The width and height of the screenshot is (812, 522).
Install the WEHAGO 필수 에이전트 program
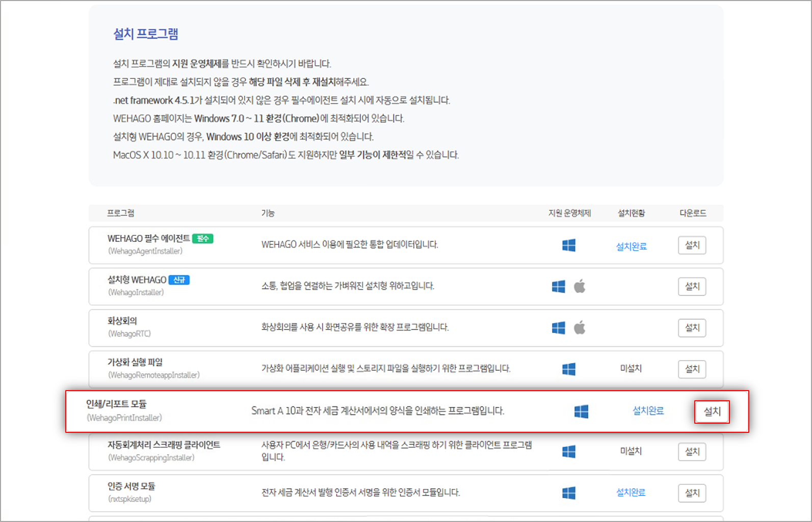(x=692, y=245)
